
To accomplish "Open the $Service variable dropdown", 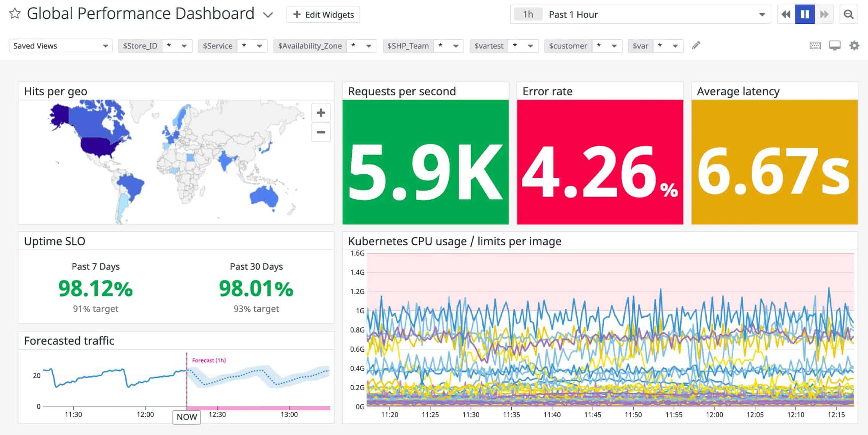I will point(260,45).
